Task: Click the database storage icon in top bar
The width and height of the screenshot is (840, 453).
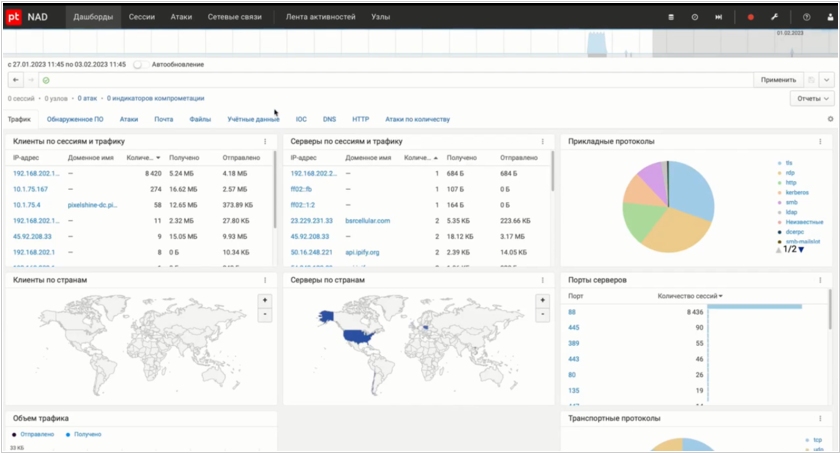Action: 671,17
